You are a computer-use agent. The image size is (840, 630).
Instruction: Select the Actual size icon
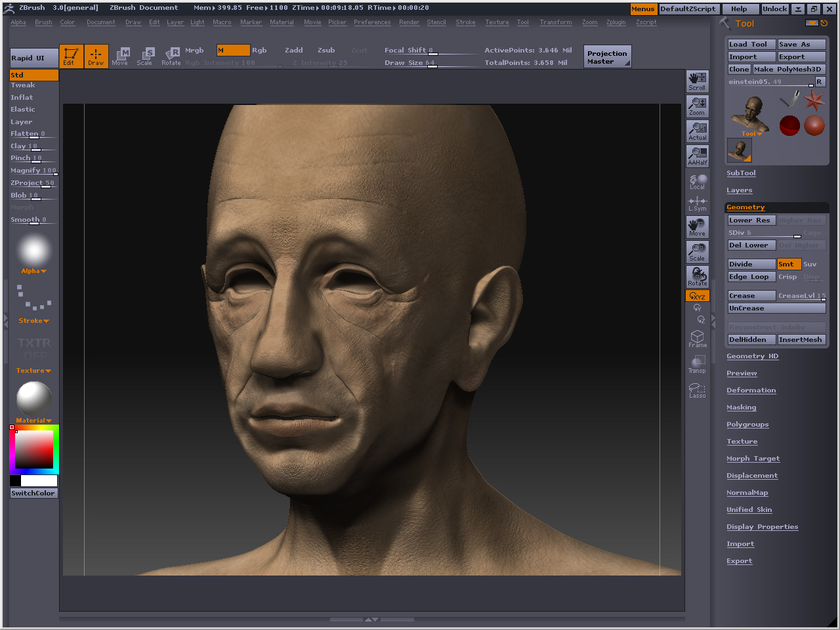697,131
